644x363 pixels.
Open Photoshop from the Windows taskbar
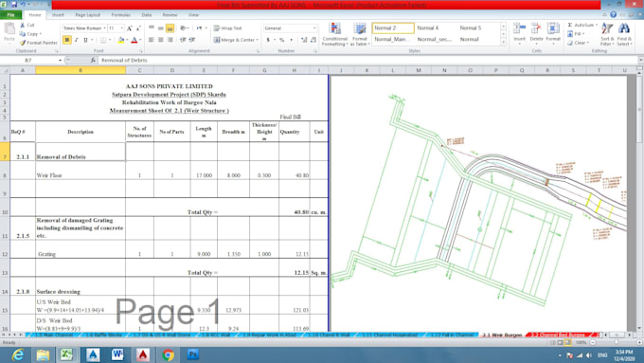[x=192, y=354]
